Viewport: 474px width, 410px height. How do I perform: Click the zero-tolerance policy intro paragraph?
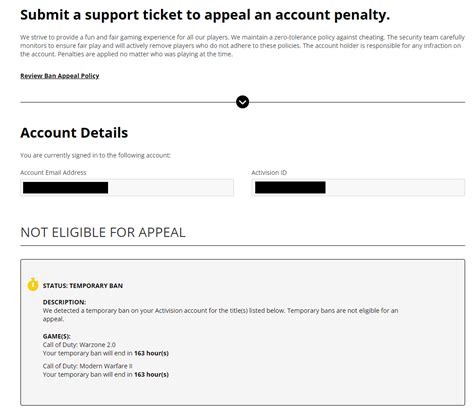242,46
